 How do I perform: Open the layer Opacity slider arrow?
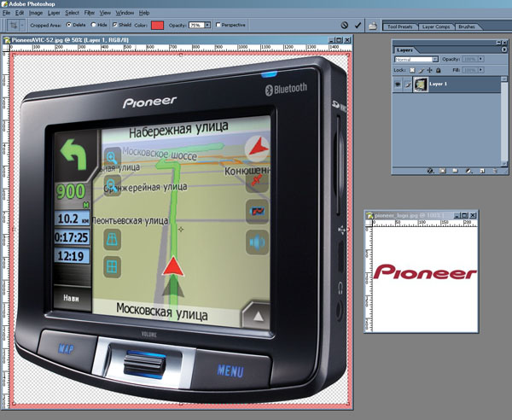coord(480,59)
